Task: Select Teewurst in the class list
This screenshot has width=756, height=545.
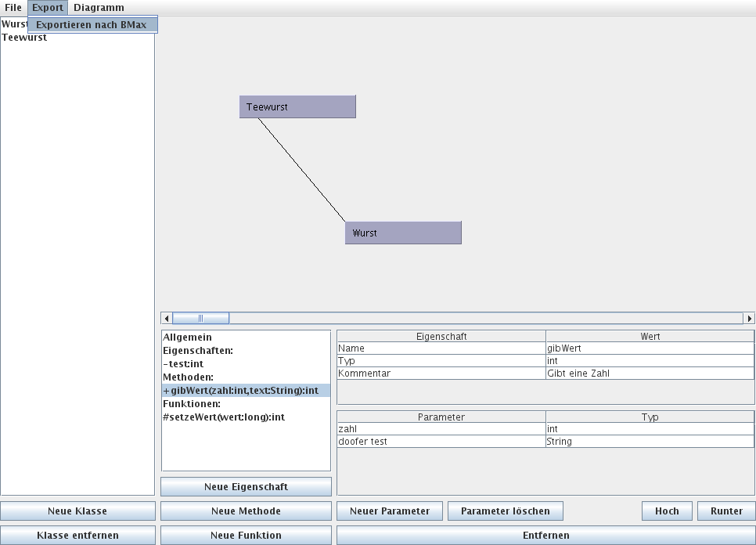Action: [24, 38]
